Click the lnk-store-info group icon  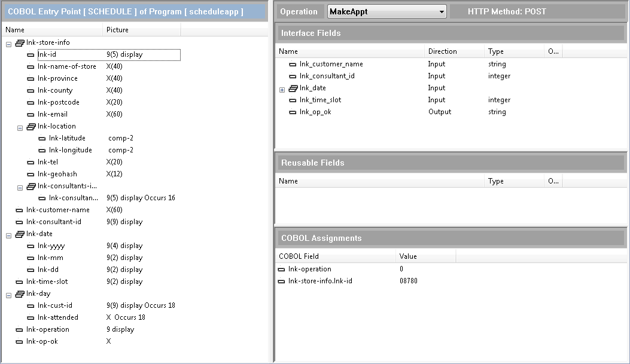tap(20, 42)
